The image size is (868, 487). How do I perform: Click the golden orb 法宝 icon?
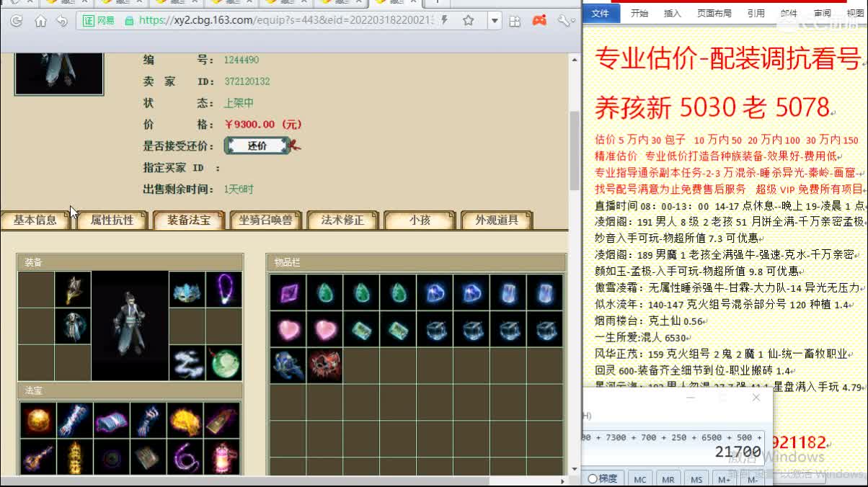[38, 420]
